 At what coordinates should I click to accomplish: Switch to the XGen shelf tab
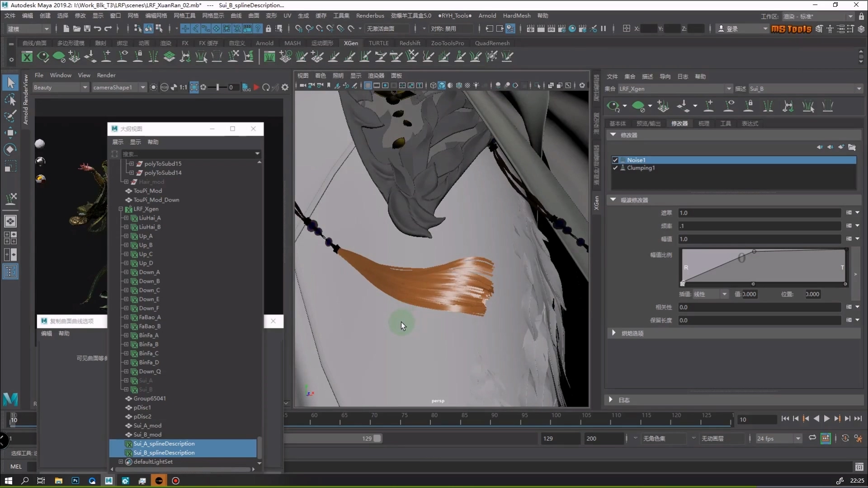pyautogui.click(x=351, y=43)
